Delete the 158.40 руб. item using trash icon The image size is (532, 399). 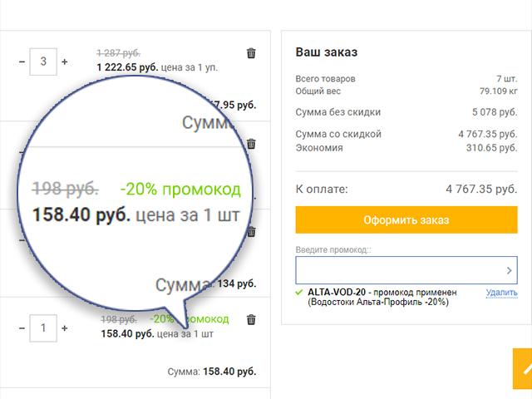click(251, 319)
